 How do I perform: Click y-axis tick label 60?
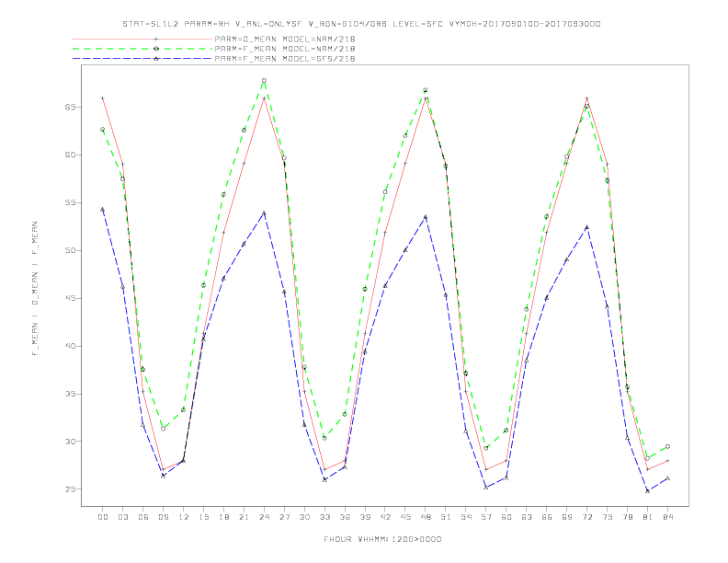click(70, 155)
